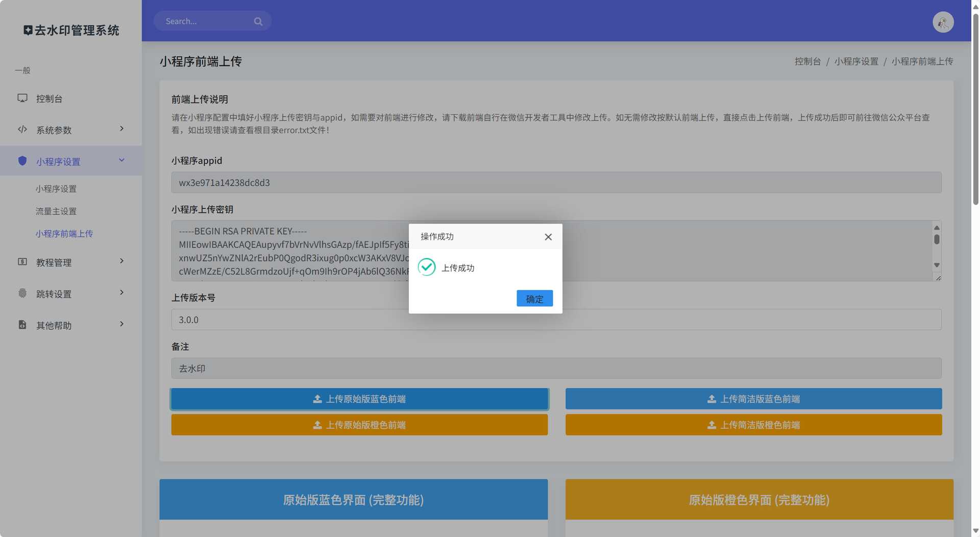
Task: Click the 控制台 breadcrumb link
Action: pos(807,61)
